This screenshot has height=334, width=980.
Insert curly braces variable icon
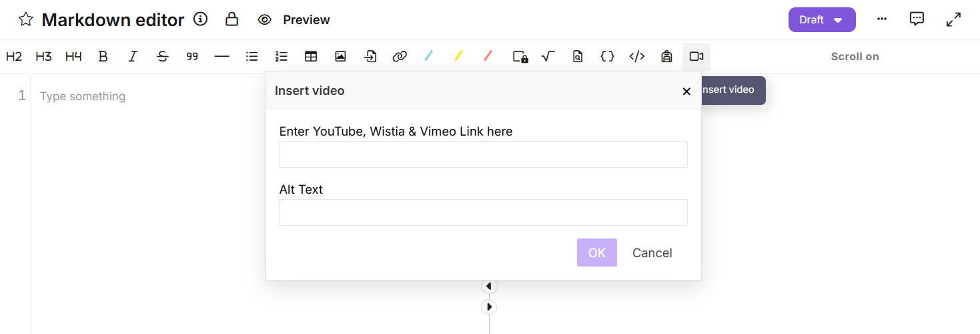[607, 57]
